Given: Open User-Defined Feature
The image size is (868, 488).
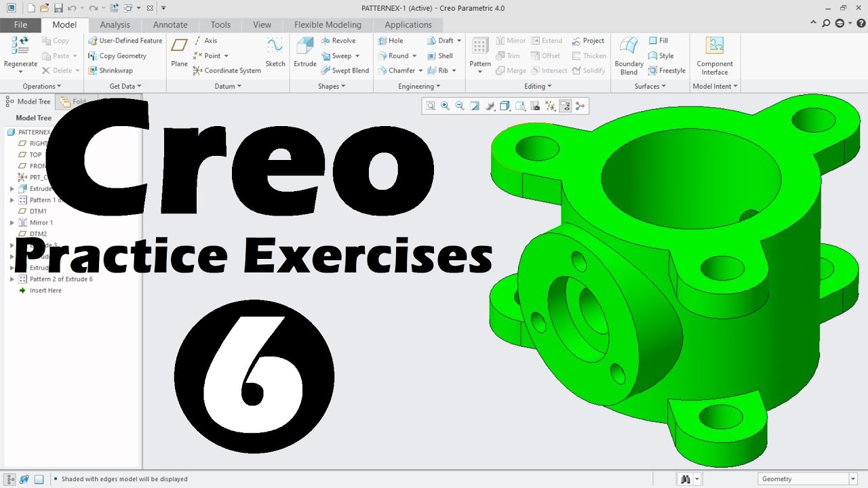Looking at the screenshot, I should pos(125,41).
